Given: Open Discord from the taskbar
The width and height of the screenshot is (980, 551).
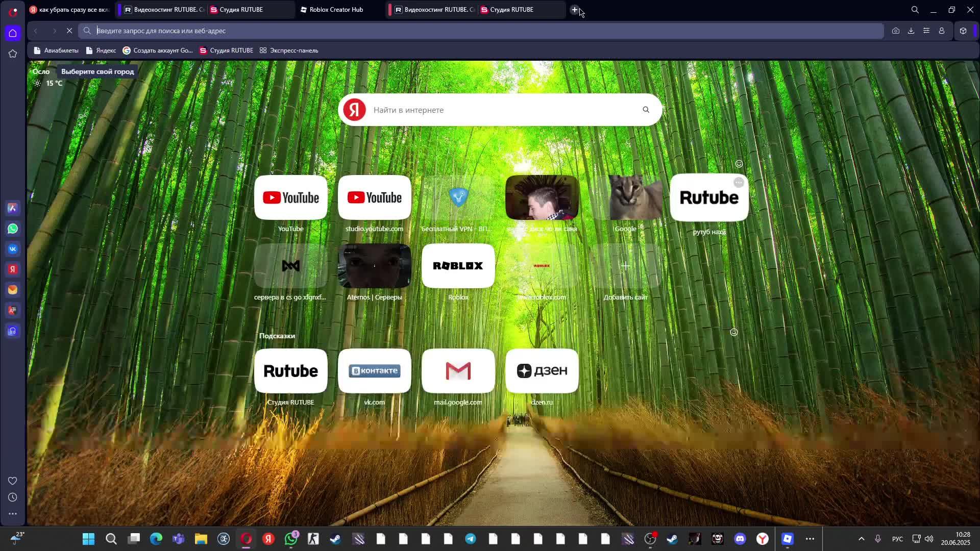Looking at the screenshot, I should tap(740, 539).
